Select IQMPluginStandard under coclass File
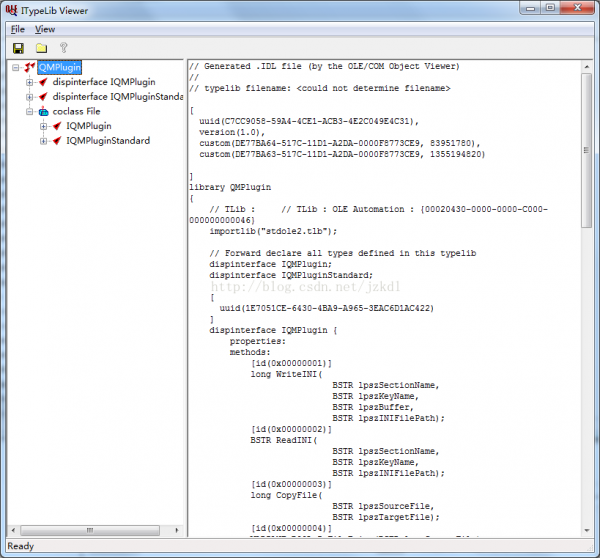The width and height of the screenshot is (600, 558). click(108, 140)
